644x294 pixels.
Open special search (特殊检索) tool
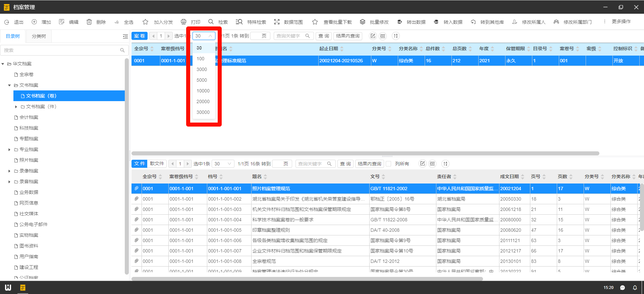point(239,22)
